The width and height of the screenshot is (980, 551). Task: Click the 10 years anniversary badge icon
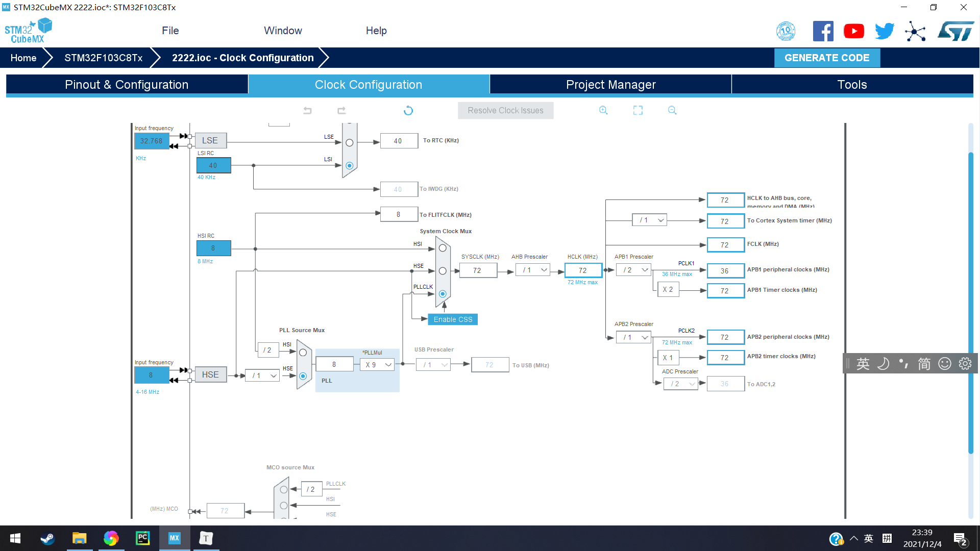pyautogui.click(x=786, y=31)
